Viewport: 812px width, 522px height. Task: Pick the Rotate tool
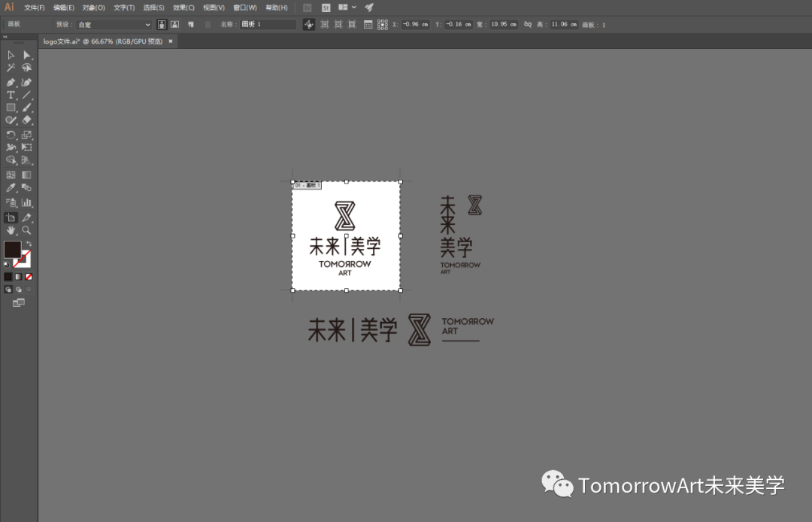pos(11,135)
